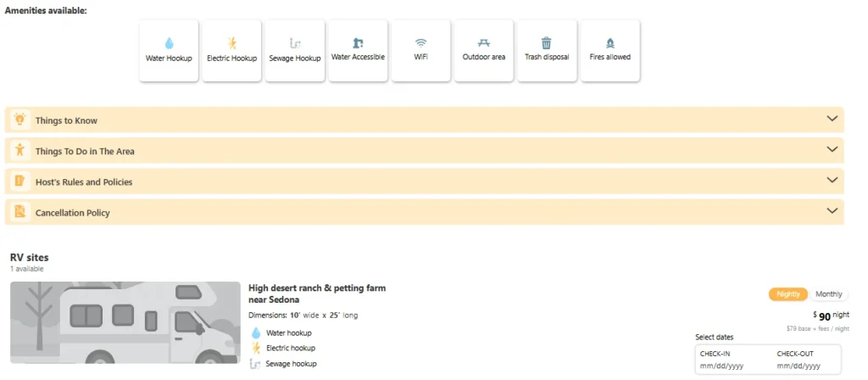Viewport: 868px width, 380px height.
Task: Open the High desert ranch listing title
Action: pos(317,293)
